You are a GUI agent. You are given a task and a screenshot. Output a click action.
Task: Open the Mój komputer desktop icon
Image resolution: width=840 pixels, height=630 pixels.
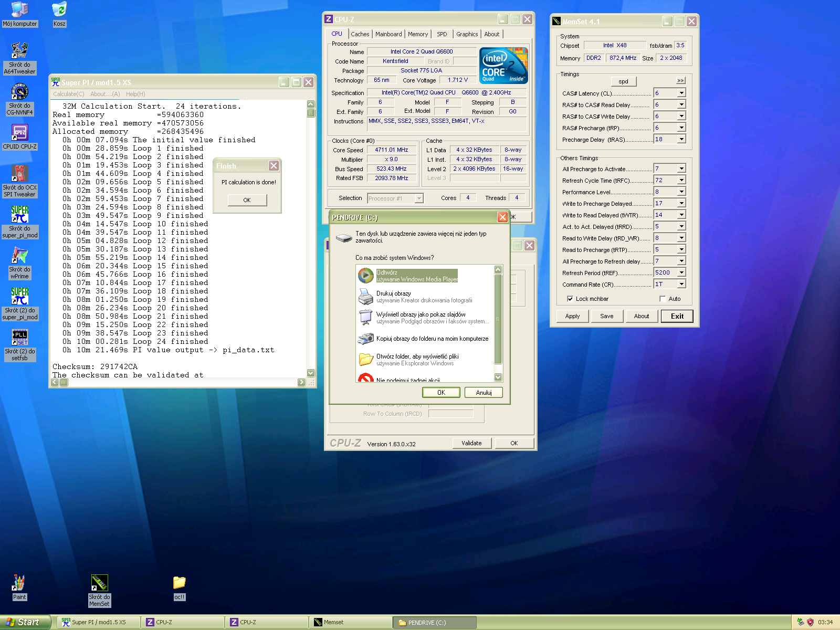(19, 14)
